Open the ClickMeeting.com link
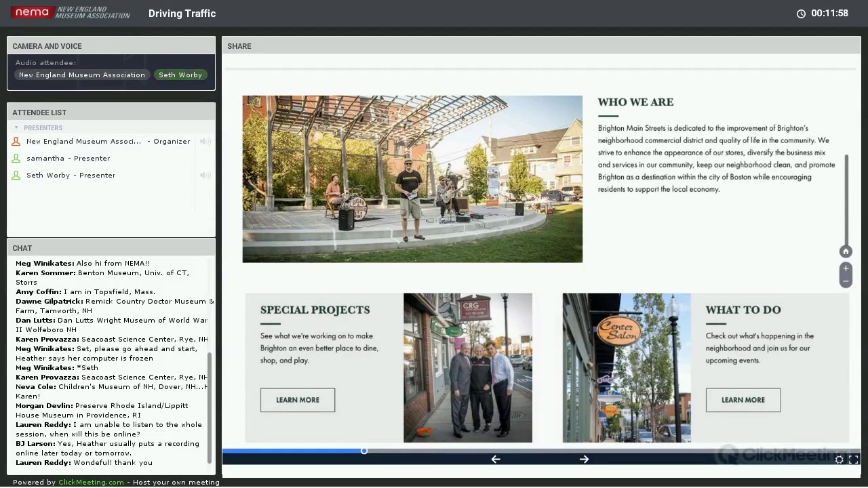This screenshot has width=868, height=488. pos(91,482)
